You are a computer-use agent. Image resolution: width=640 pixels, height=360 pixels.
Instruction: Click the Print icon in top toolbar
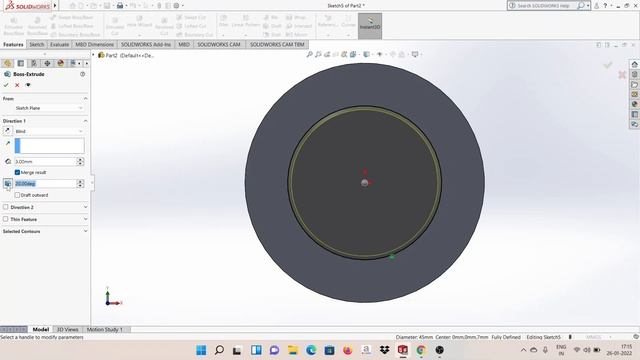click(120, 6)
